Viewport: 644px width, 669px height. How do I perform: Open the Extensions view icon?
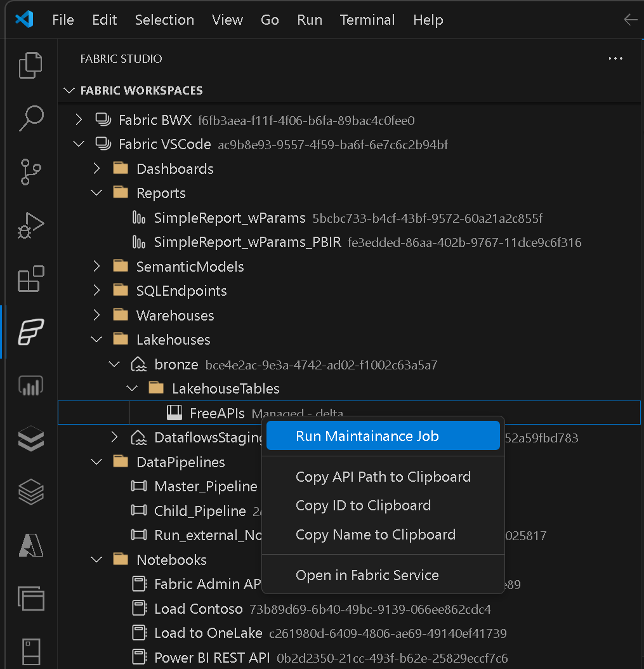pyautogui.click(x=30, y=279)
